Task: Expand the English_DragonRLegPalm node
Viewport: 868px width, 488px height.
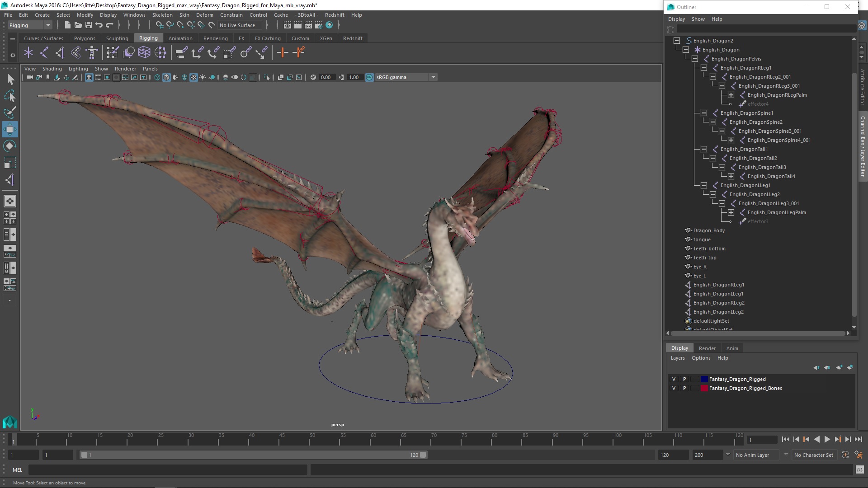Action: pos(731,95)
